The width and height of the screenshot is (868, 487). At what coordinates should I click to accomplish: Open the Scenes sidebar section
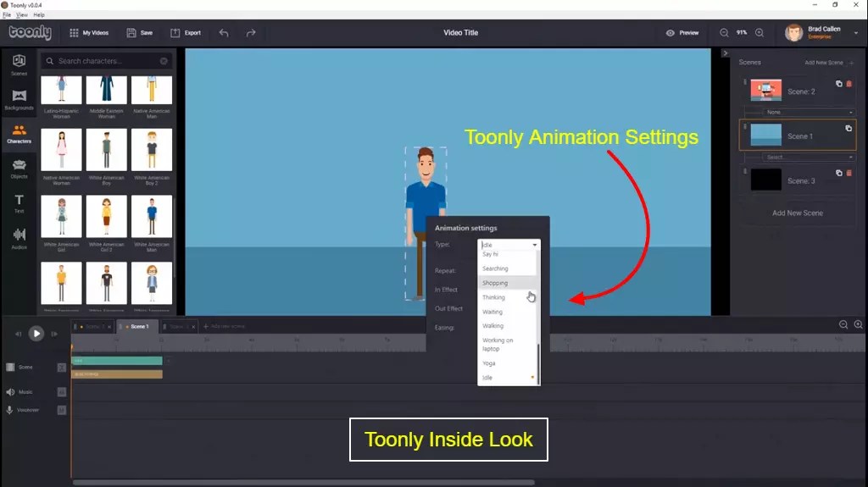coord(19,64)
